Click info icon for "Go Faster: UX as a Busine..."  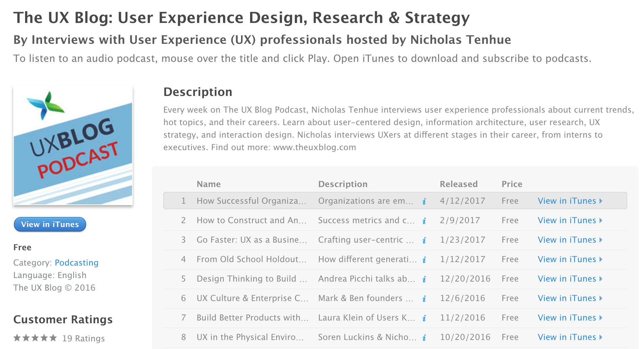424,240
